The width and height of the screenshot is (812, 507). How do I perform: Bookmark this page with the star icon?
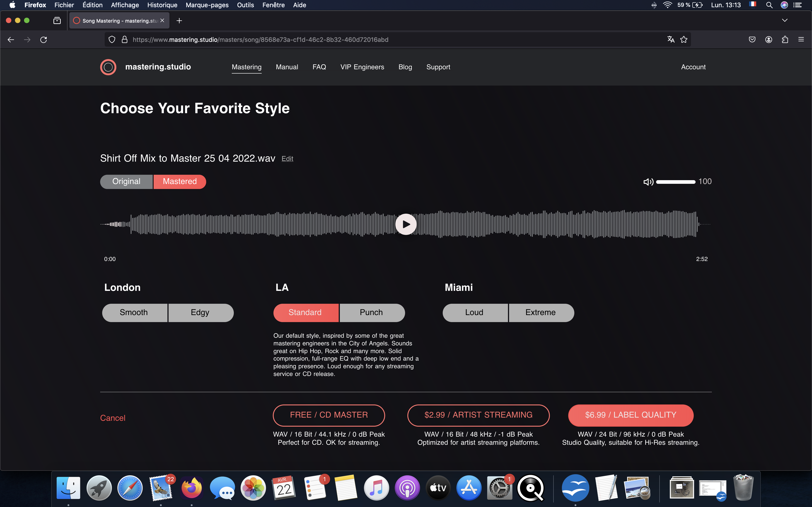coord(684,40)
